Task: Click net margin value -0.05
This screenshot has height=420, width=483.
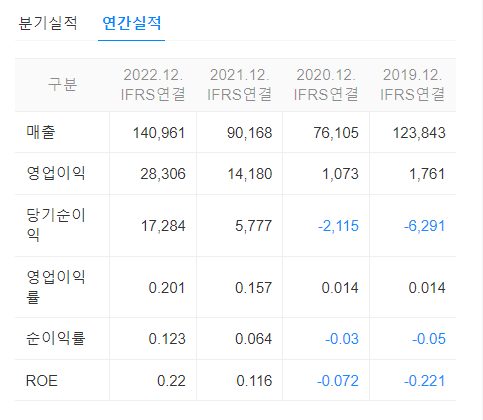Action: tap(429, 339)
